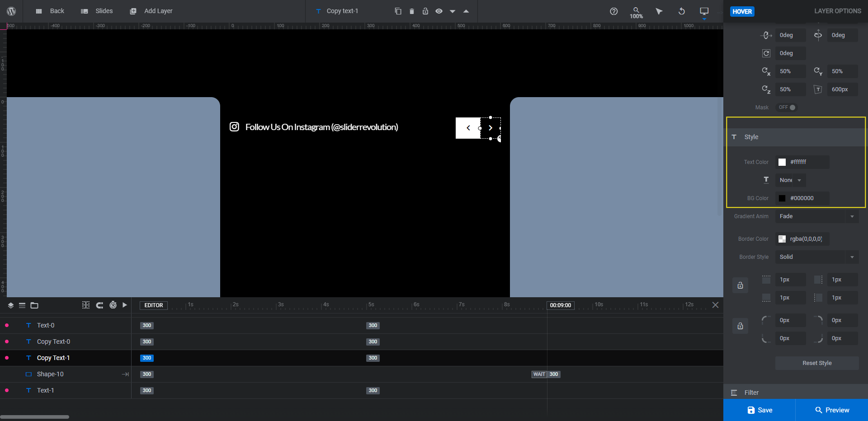Screen dimensions: 868x421
Task: Activate the selection pointer tool
Action: 659,11
